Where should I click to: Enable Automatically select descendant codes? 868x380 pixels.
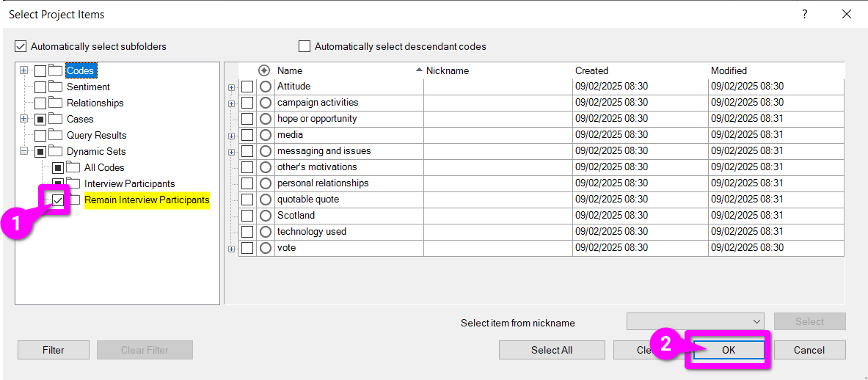(x=304, y=46)
